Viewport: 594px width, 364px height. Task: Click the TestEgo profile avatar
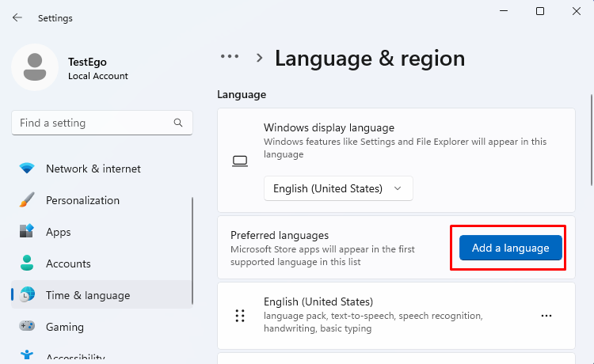pyautogui.click(x=35, y=67)
